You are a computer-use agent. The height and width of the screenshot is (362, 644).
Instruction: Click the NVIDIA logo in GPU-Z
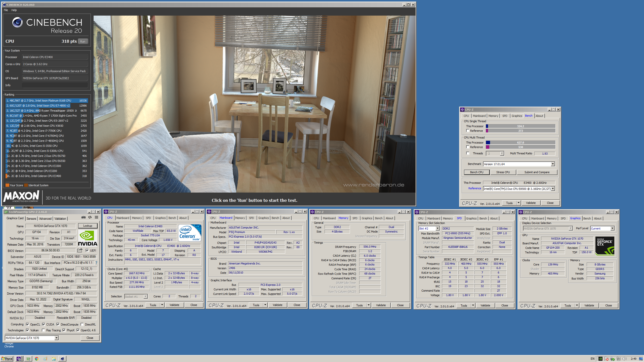[x=87, y=238]
